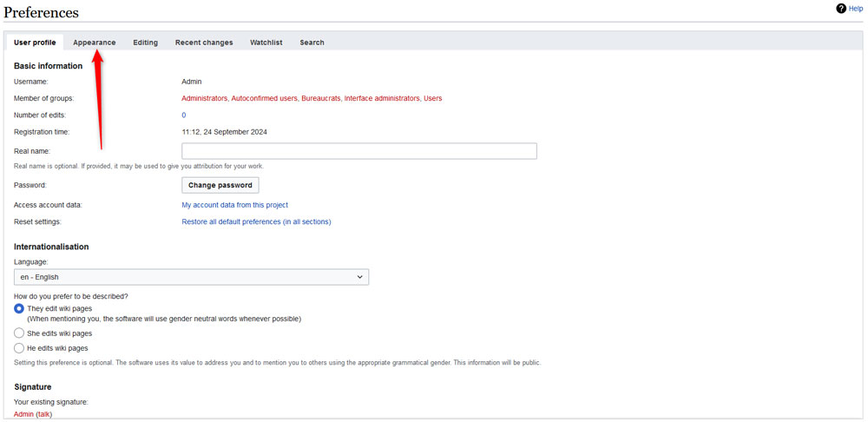This screenshot has height=422, width=868.
Task: Open the Language dropdown
Action: click(x=192, y=277)
